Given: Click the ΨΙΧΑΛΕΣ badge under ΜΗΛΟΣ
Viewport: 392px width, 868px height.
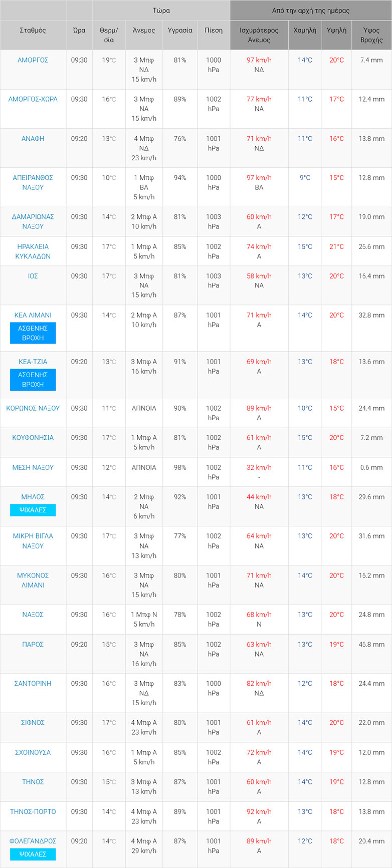Looking at the screenshot, I should [33, 510].
